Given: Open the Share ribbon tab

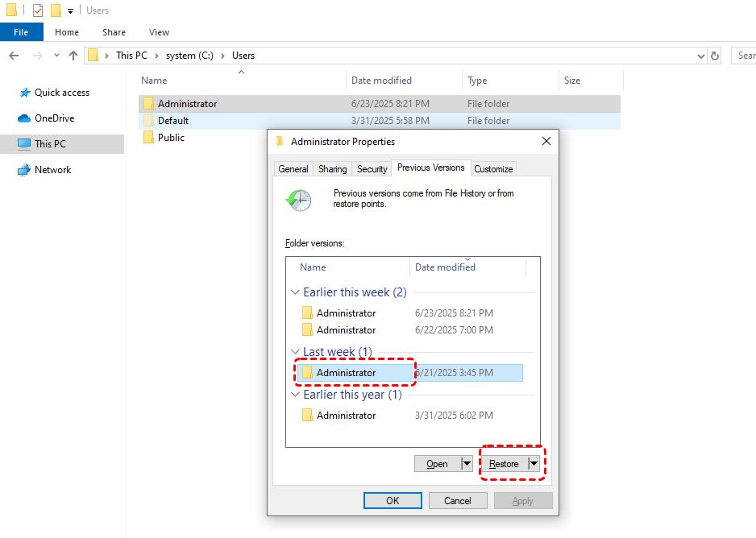Looking at the screenshot, I should [x=114, y=32].
